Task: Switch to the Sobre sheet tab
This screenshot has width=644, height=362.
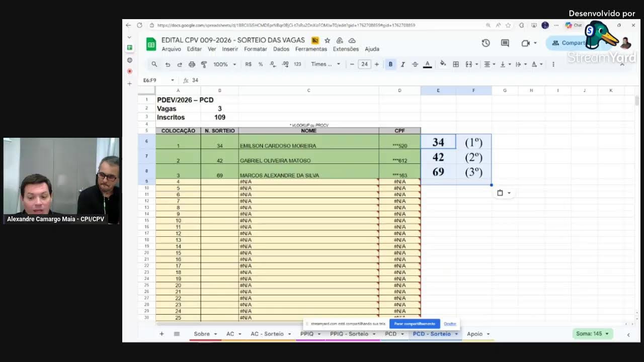Action: pos(202,334)
